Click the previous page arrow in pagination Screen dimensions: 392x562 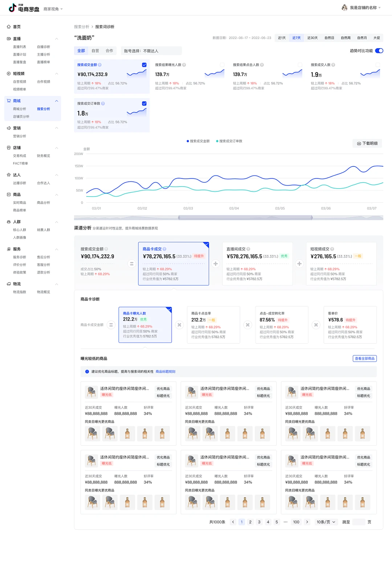(x=233, y=522)
